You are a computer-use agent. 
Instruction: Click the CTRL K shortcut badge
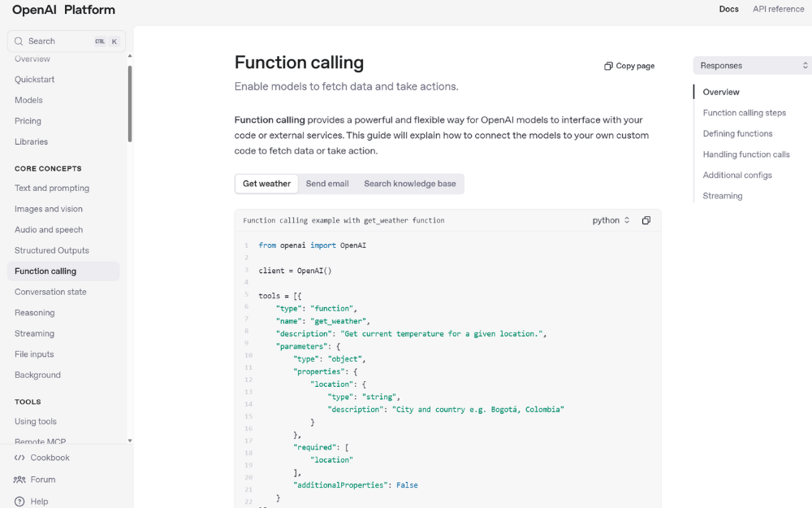click(x=106, y=41)
